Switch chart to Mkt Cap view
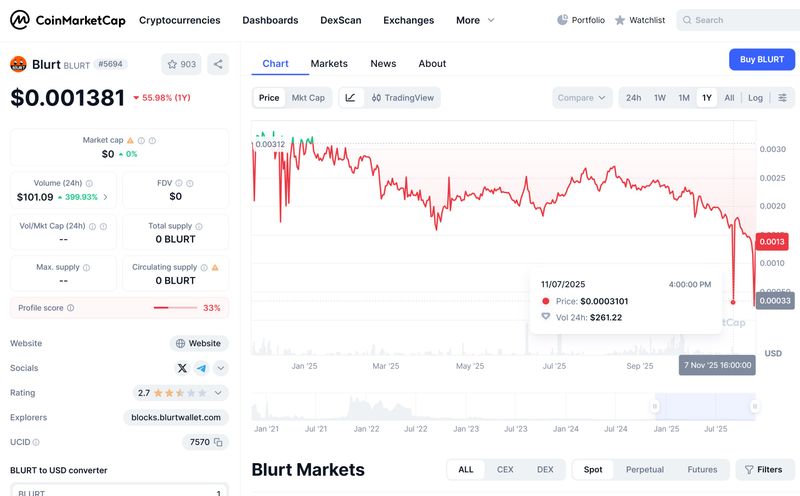800x496 pixels. coord(308,98)
